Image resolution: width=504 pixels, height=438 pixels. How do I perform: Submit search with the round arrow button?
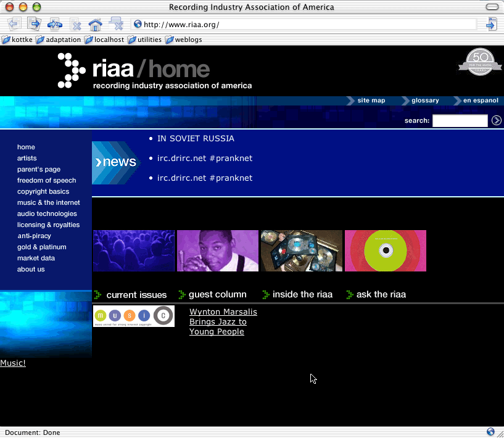pyautogui.click(x=496, y=120)
